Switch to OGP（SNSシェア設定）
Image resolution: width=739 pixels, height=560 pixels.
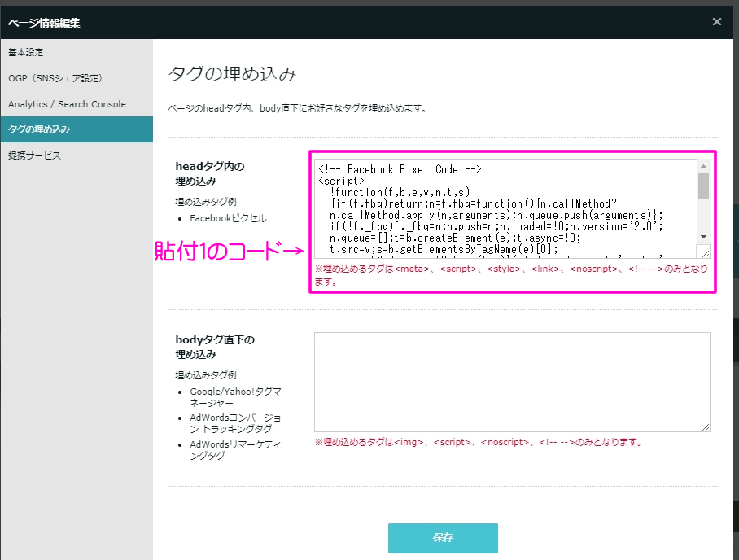click(x=55, y=78)
